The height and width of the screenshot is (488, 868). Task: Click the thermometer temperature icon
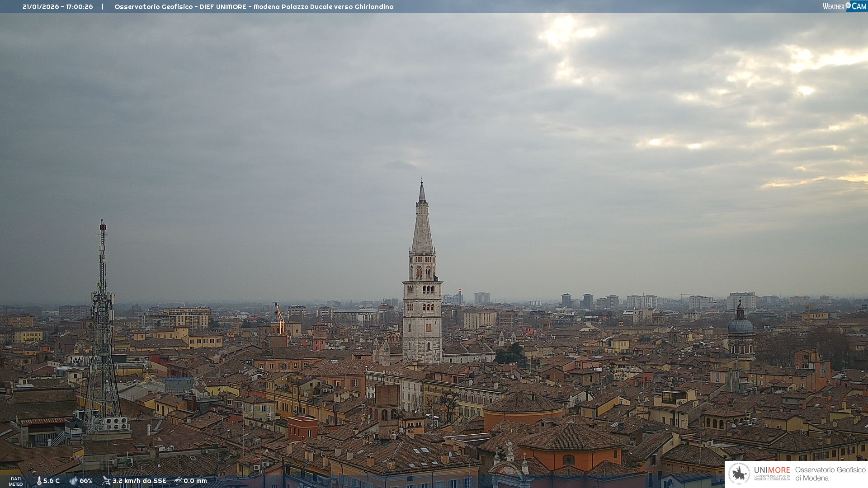pyautogui.click(x=39, y=481)
